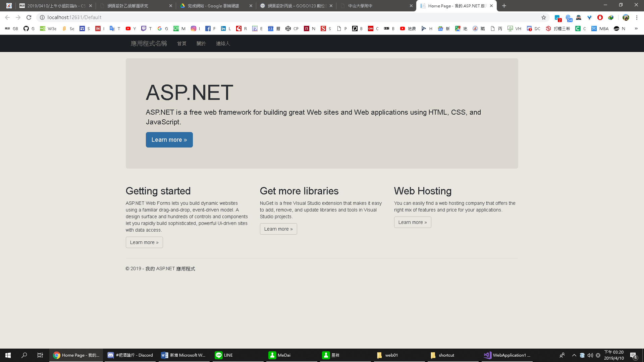
Task: Open the W3c bookmark
Action: click(48, 29)
